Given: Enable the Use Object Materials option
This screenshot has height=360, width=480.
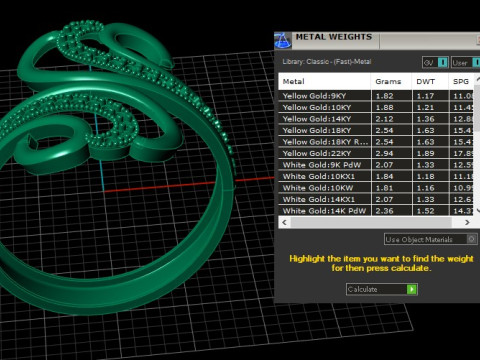Looking at the screenshot, I should coord(430,239).
